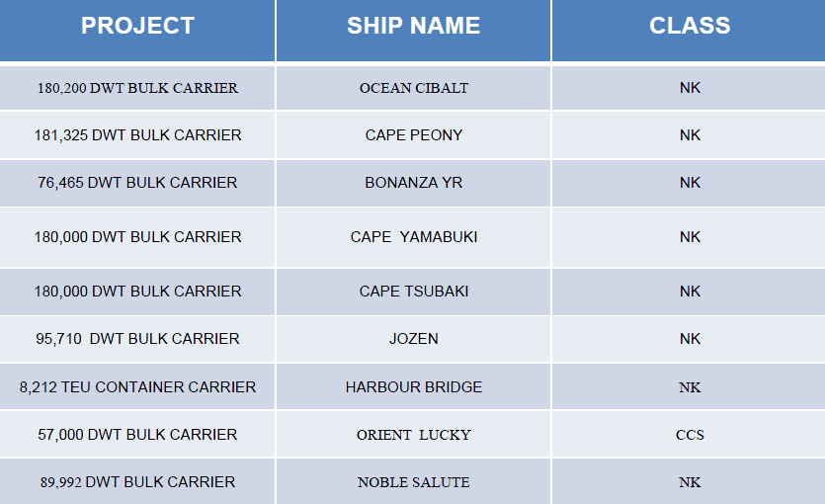Select the CAPE YAMABUKI cell
This screenshot has height=504, width=825.
[x=414, y=237]
